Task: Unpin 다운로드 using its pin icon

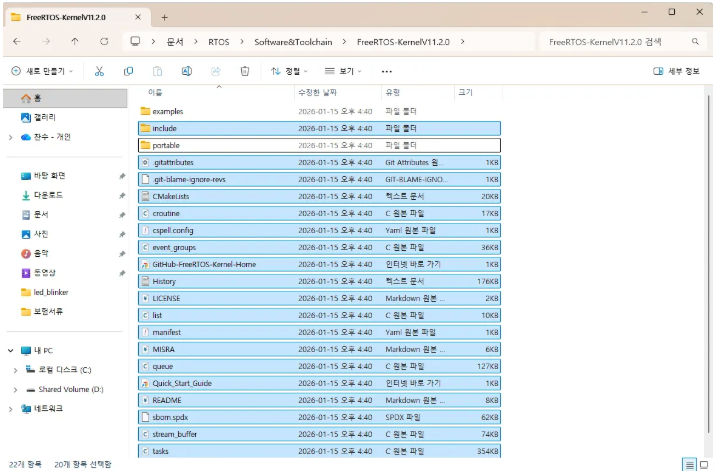Action: (122, 195)
